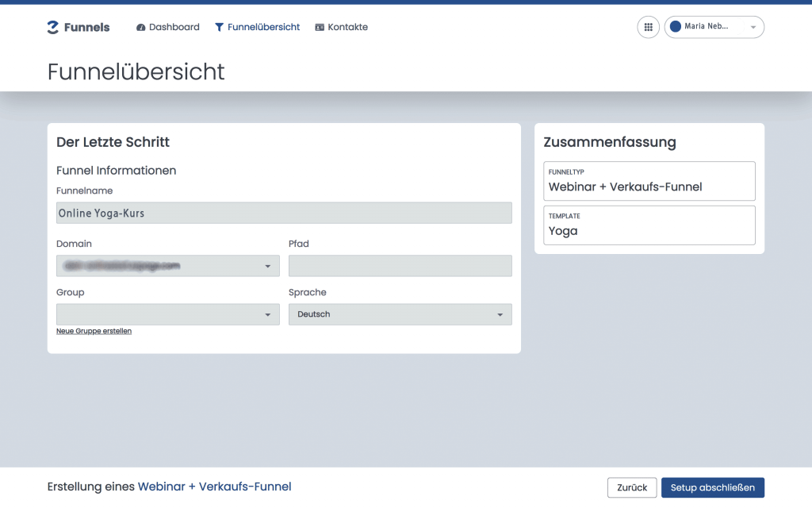Click the Dashboard gauge icon

[141, 27]
